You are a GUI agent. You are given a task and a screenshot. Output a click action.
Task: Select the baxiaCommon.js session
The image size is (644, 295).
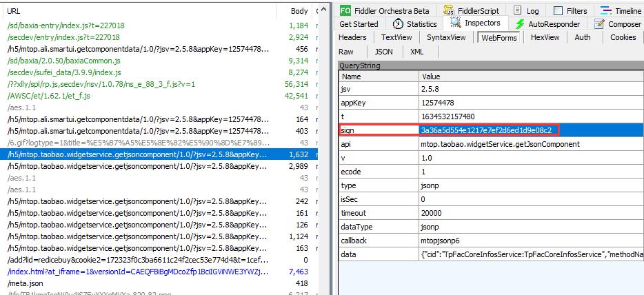(158, 61)
